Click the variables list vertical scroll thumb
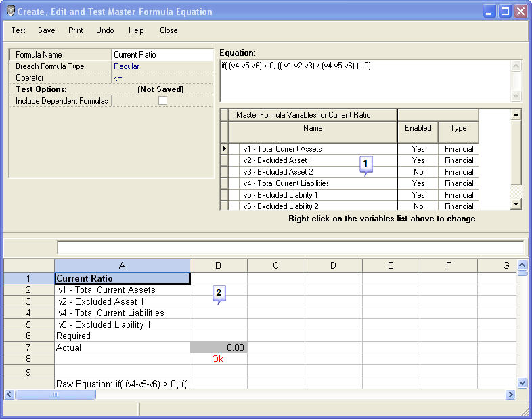The height and width of the screenshot is (419, 532). coord(516,152)
